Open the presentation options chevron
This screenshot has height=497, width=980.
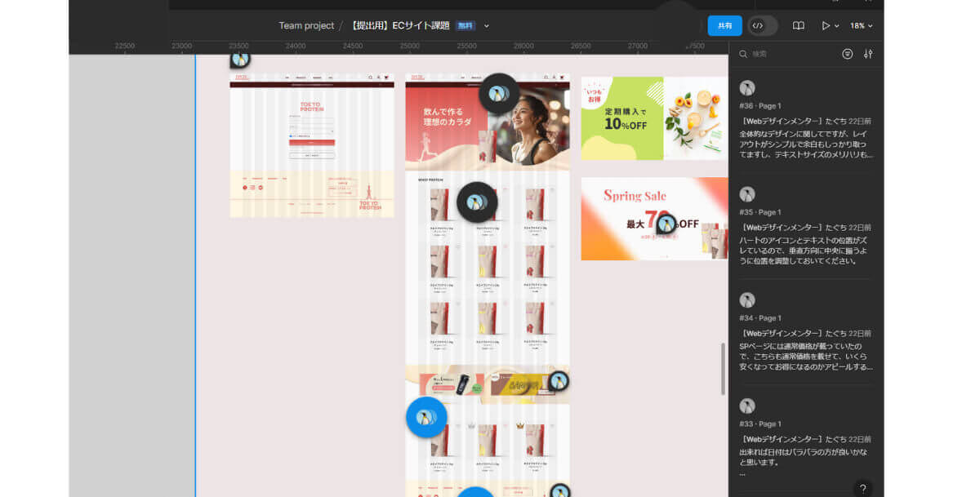pyautogui.click(x=837, y=26)
